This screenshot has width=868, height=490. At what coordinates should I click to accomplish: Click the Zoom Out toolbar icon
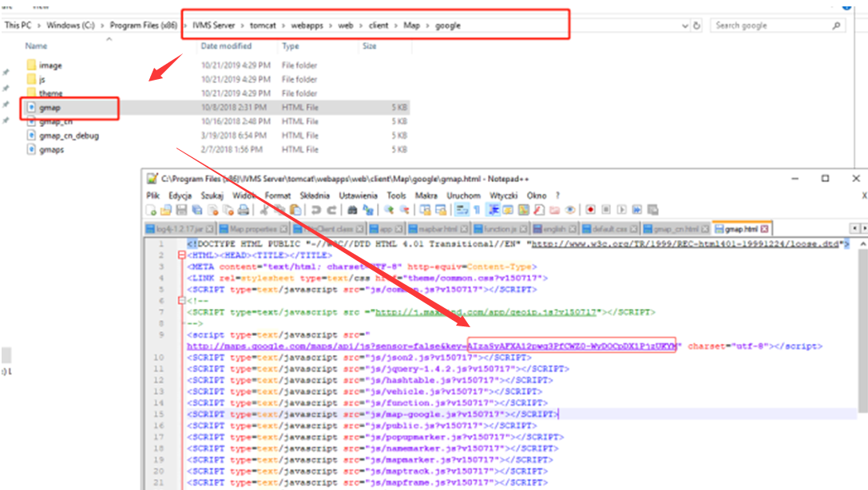click(405, 210)
